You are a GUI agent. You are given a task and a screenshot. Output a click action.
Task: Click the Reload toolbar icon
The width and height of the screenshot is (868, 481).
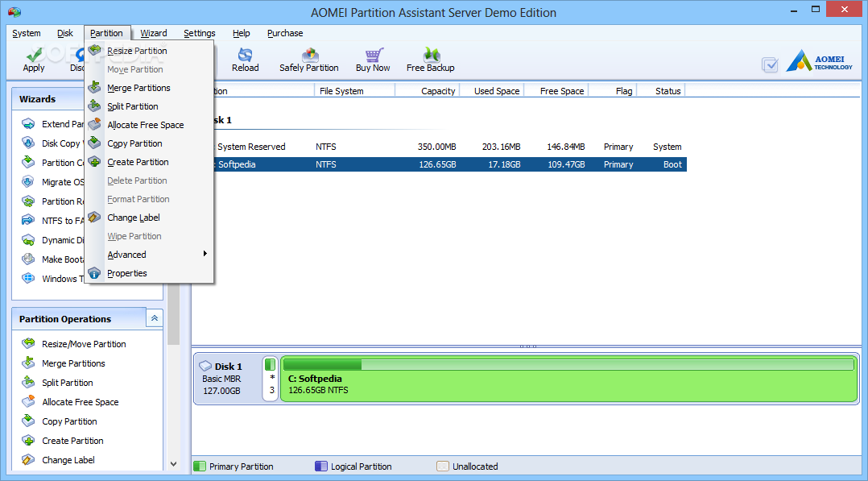[246, 55]
